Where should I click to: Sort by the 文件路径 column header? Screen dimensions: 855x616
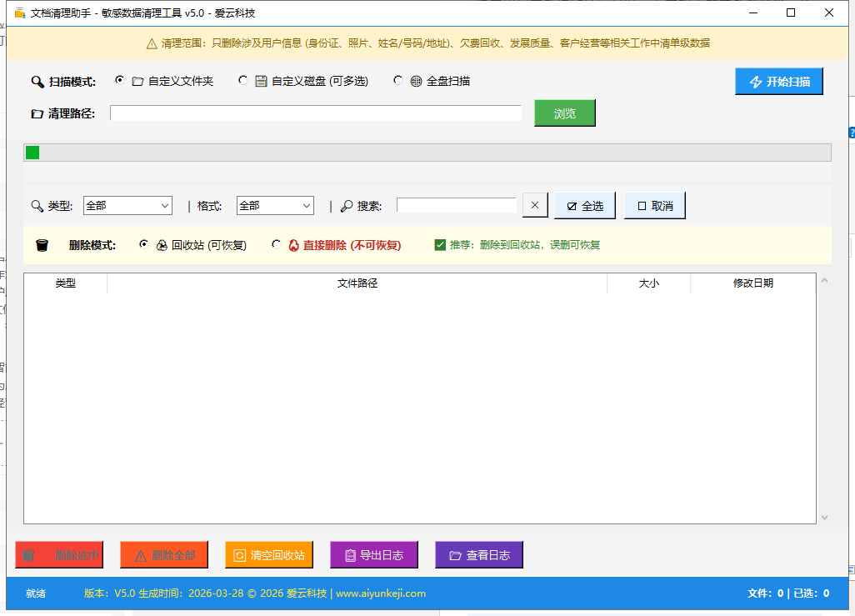[x=357, y=283]
